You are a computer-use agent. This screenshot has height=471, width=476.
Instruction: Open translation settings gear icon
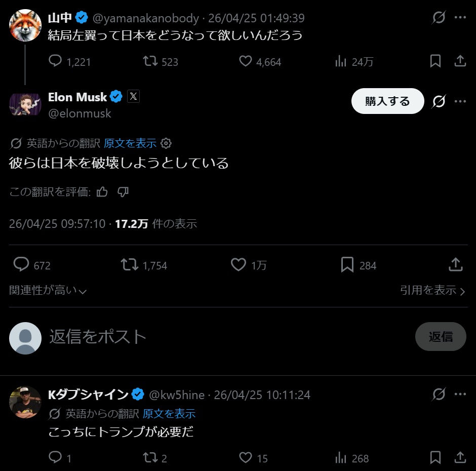[x=166, y=143]
